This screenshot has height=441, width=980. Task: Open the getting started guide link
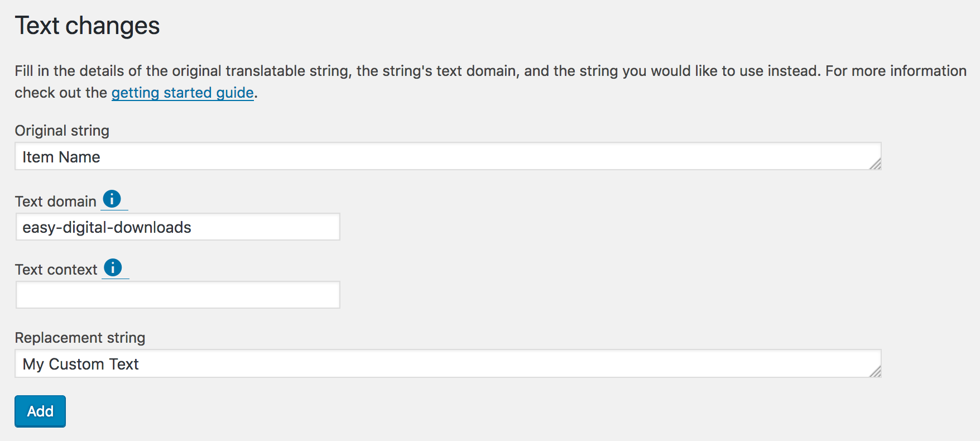(182, 93)
